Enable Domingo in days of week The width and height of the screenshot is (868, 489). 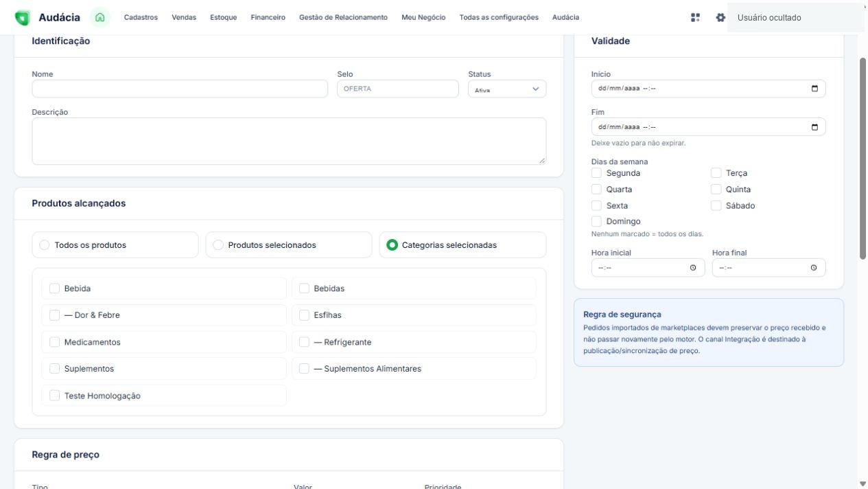tap(596, 221)
